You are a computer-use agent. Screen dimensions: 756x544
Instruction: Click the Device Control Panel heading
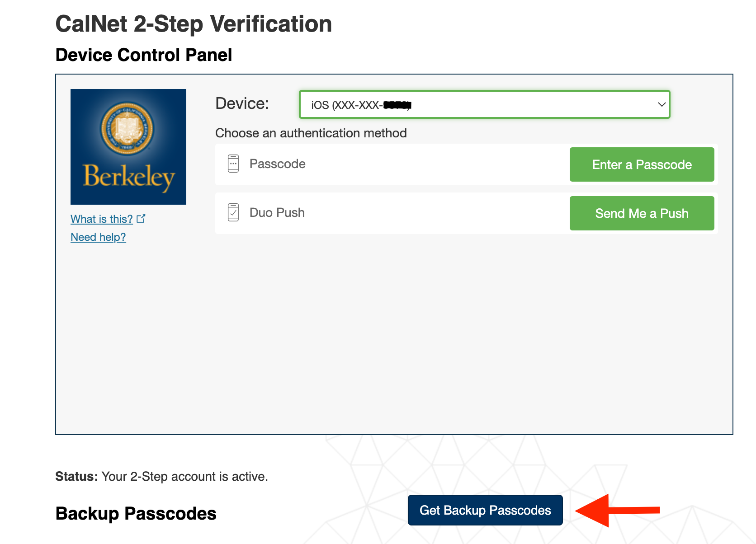(144, 55)
